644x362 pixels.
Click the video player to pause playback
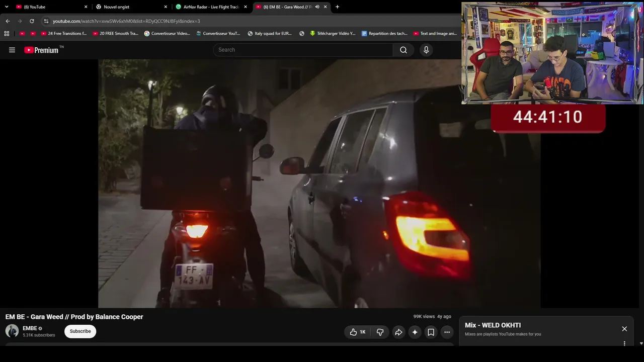click(319, 184)
